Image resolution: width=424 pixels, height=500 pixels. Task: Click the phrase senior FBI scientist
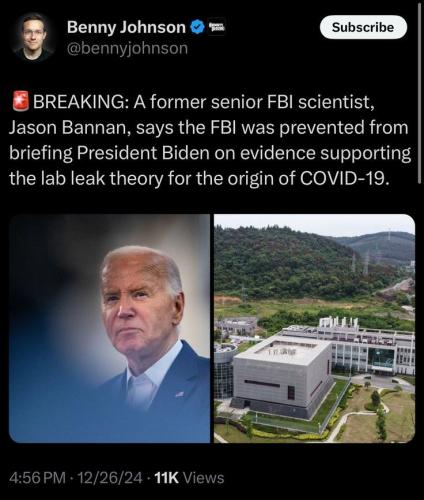click(x=291, y=102)
